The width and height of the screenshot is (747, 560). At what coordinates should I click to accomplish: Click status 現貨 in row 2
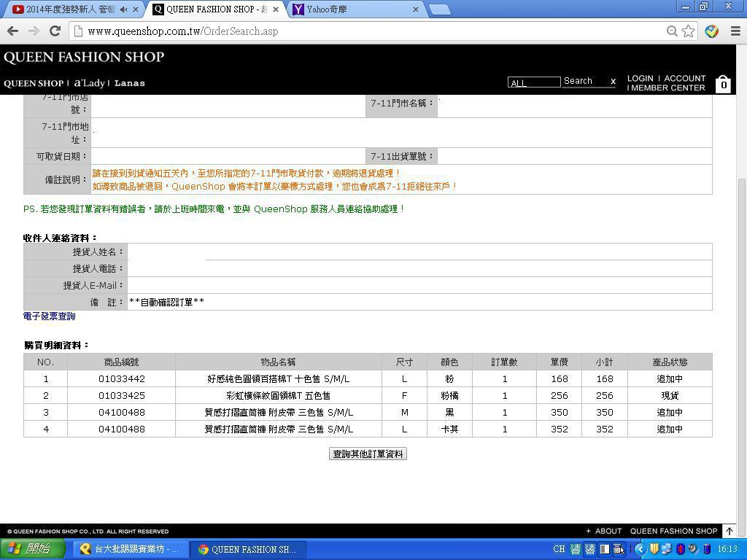click(670, 396)
